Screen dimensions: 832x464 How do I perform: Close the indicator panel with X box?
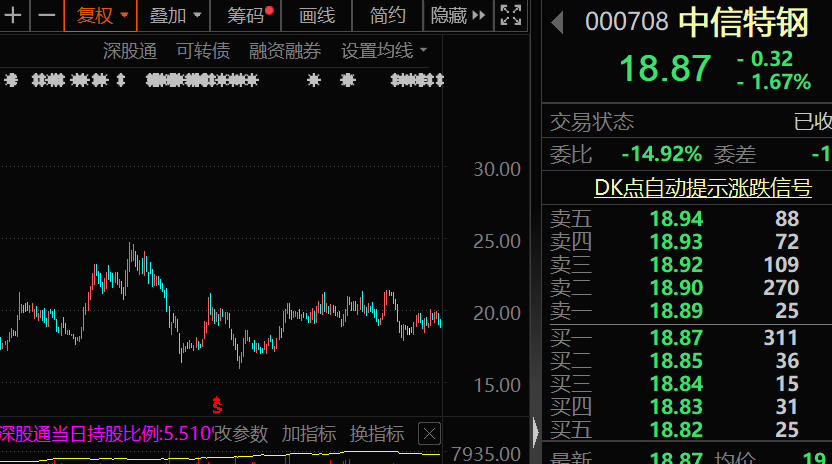(428, 434)
